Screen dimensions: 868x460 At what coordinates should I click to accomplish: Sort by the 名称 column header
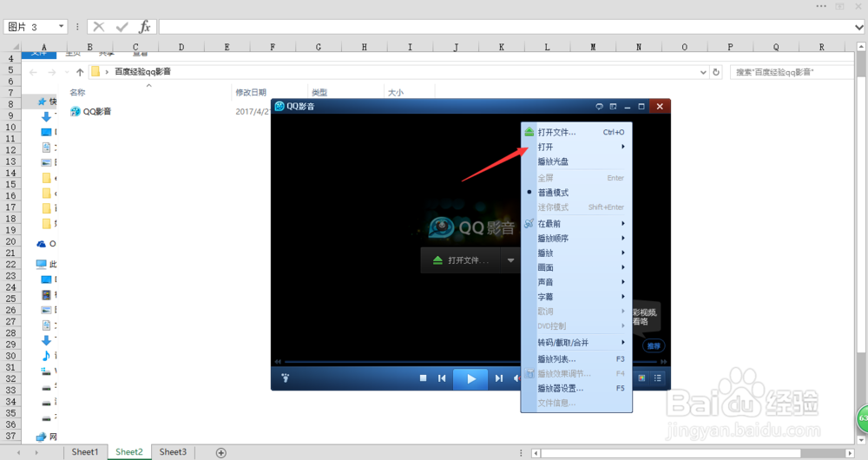tap(77, 93)
